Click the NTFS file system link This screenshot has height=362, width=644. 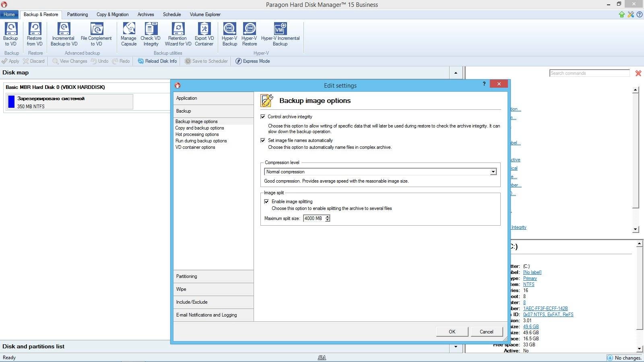click(529, 284)
